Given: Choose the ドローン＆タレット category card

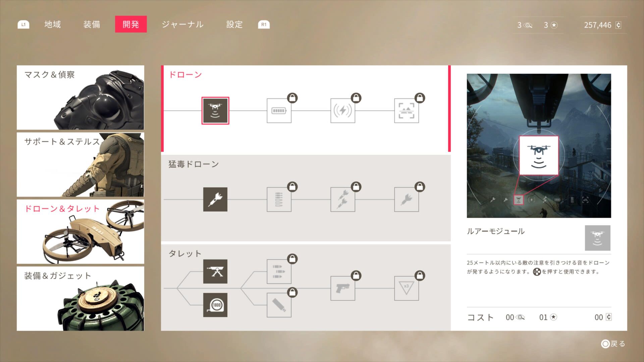Looking at the screenshot, I should 80,232.
